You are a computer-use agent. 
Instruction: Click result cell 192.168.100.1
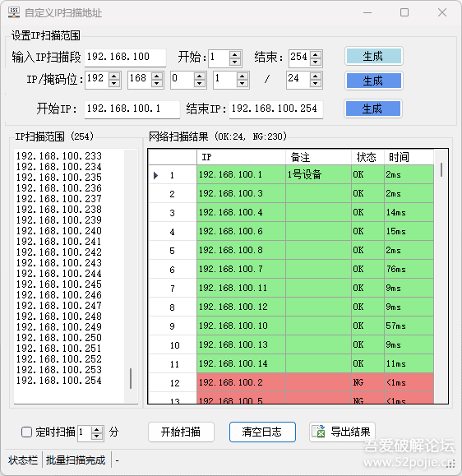241,174
